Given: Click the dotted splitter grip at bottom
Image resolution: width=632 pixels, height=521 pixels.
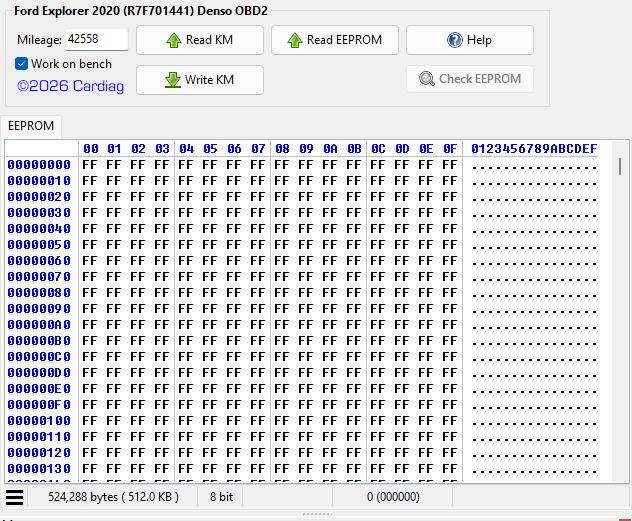Looking at the screenshot, I should pyautogui.click(x=316, y=514).
